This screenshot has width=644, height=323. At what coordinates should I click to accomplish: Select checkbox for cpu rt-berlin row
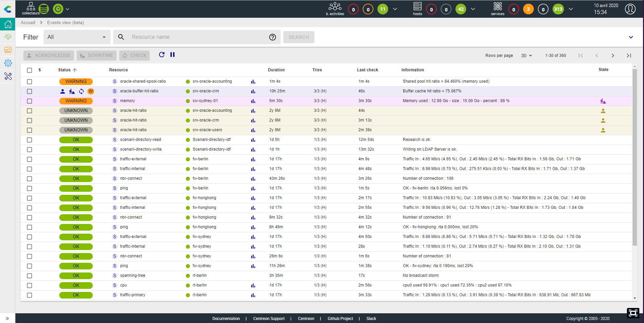click(29, 286)
